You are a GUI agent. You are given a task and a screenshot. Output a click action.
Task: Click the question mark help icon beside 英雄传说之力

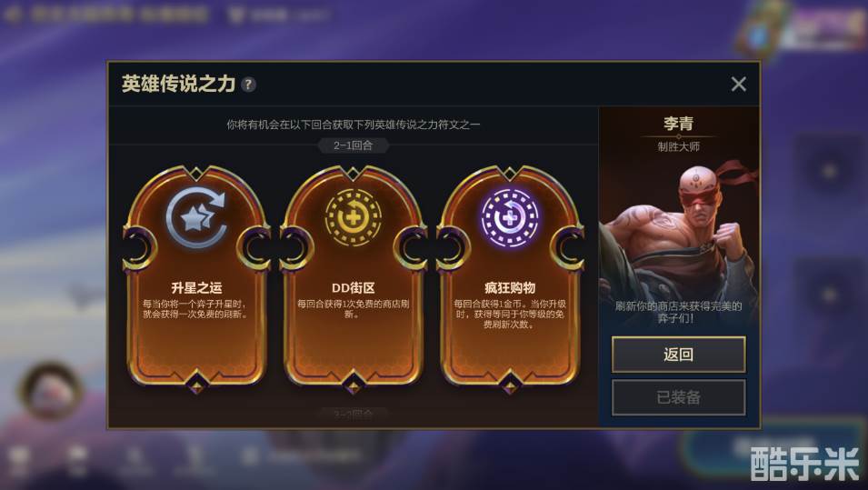coord(248,85)
